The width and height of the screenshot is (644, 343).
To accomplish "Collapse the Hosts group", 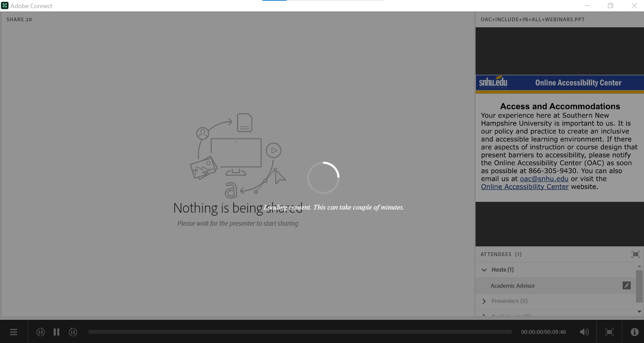I will pyautogui.click(x=484, y=270).
